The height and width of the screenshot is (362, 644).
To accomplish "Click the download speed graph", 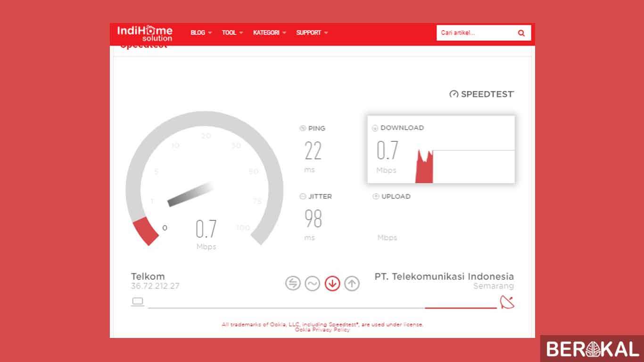I will click(x=465, y=166).
